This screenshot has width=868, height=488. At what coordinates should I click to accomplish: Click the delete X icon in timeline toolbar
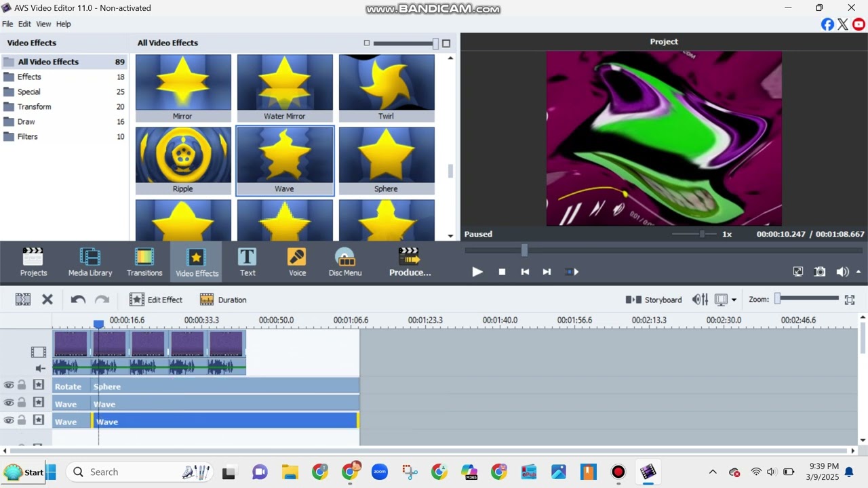click(x=47, y=299)
